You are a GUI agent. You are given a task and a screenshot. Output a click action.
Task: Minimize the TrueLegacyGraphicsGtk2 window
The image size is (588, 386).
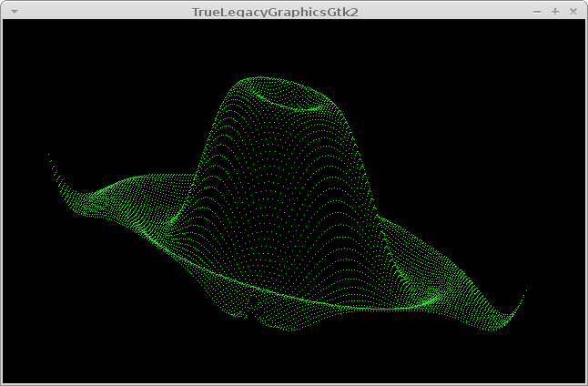537,12
